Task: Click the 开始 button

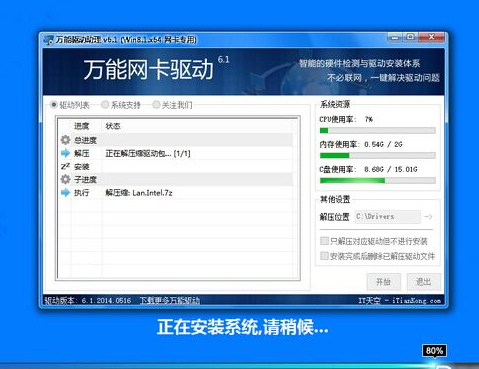Action: (x=383, y=282)
